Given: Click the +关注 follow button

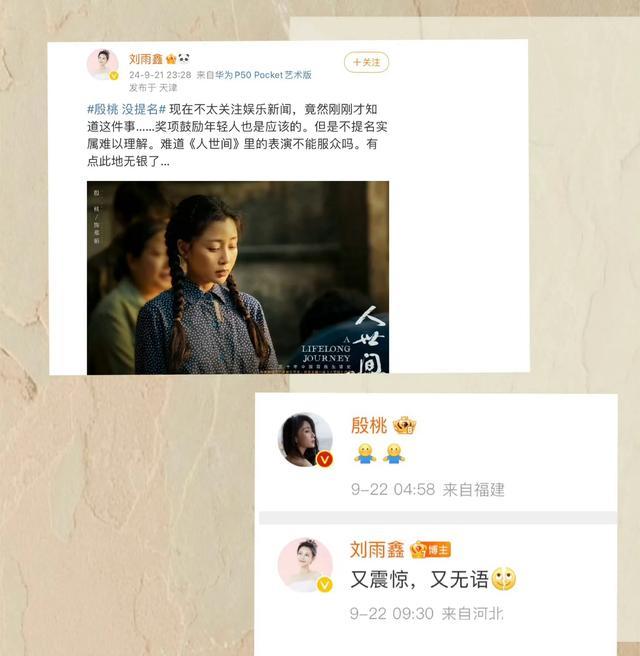Looking at the screenshot, I should tap(366, 62).
